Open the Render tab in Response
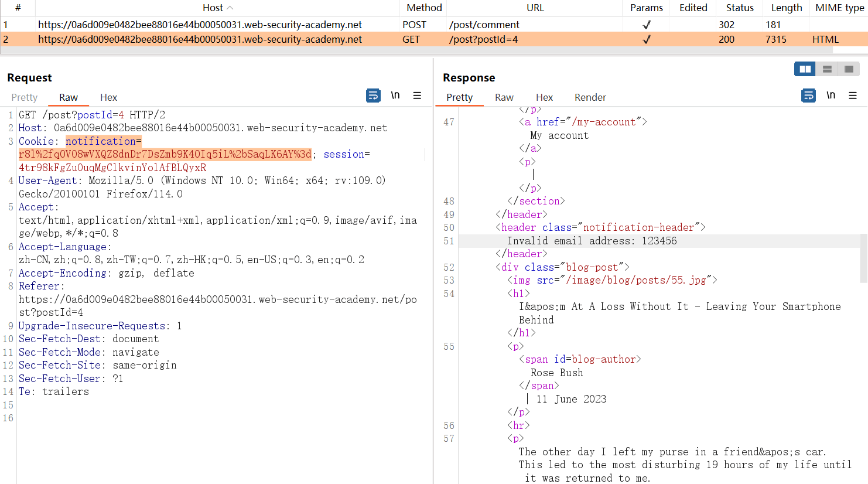This screenshot has width=868, height=484. [590, 97]
